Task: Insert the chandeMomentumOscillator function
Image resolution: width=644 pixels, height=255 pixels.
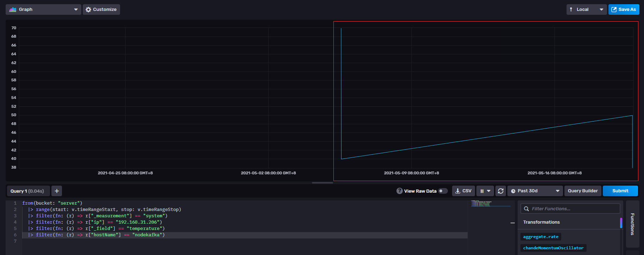Action: pyautogui.click(x=553, y=248)
